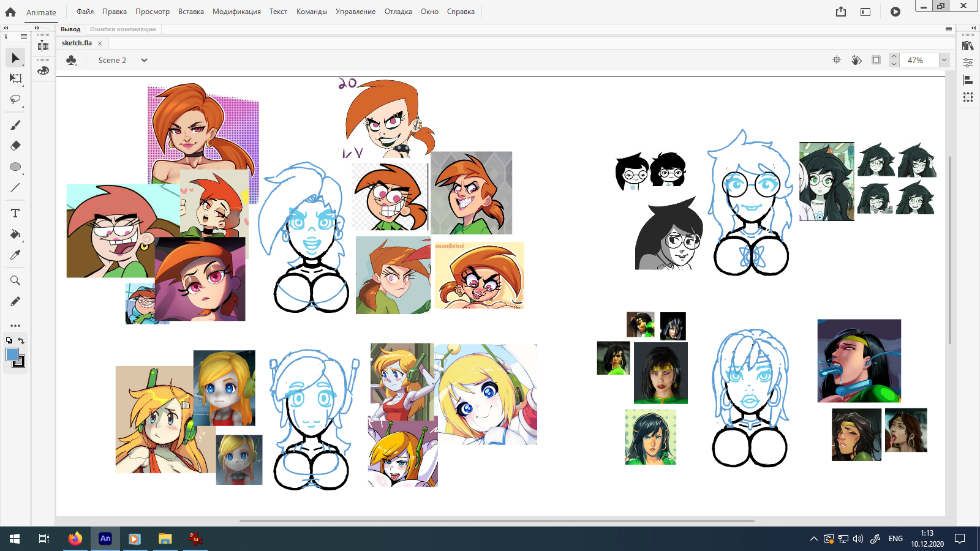Select the Oval shape tool

tap(15, 167)
